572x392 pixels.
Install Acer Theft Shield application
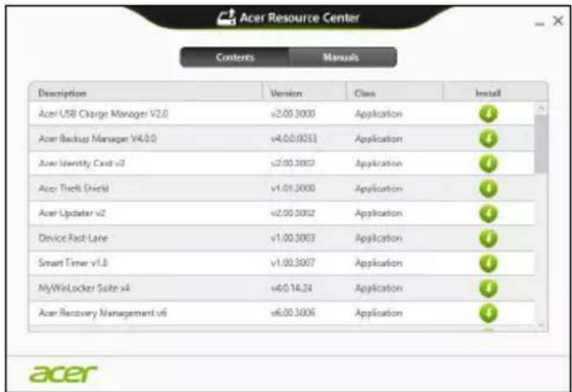[x=488, y=189]
